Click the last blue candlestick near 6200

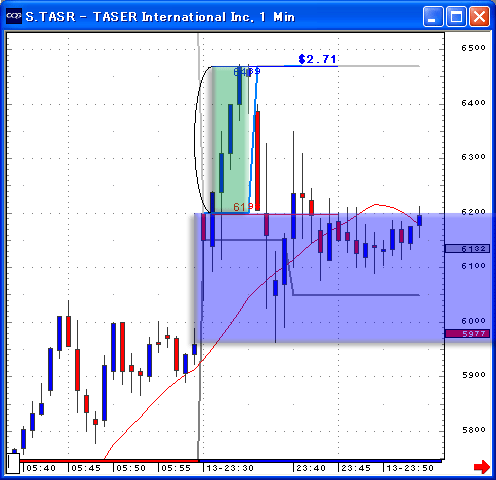419,220
